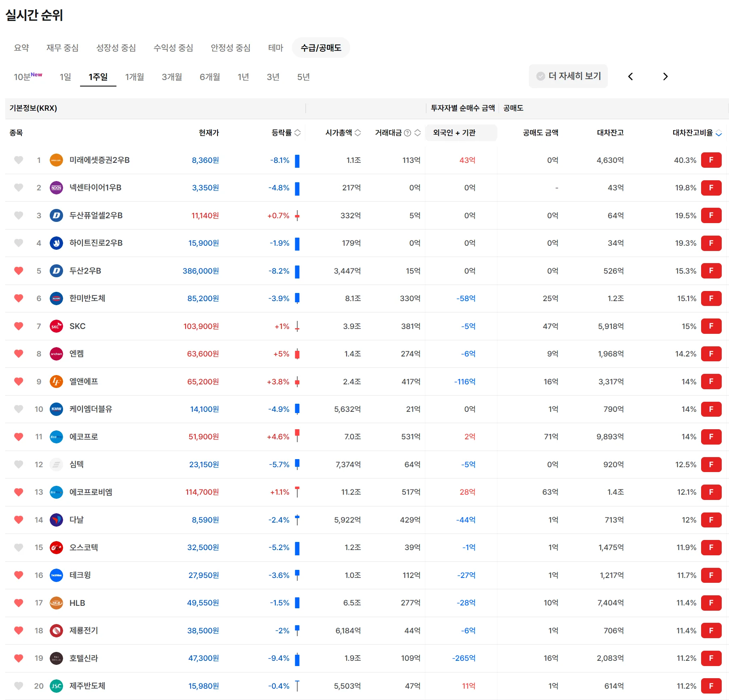
Task: Click the red F badge for 한미반도체
Action: 711,298
